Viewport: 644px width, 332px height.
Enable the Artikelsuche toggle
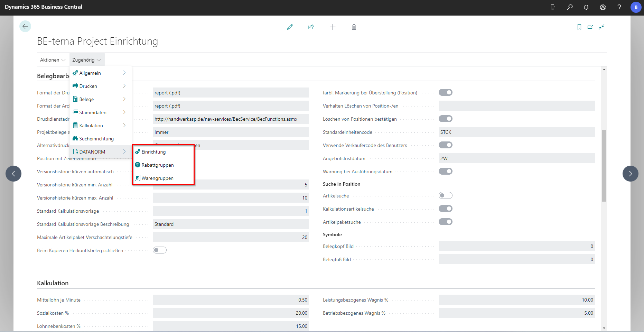click(x=445, y=196)
